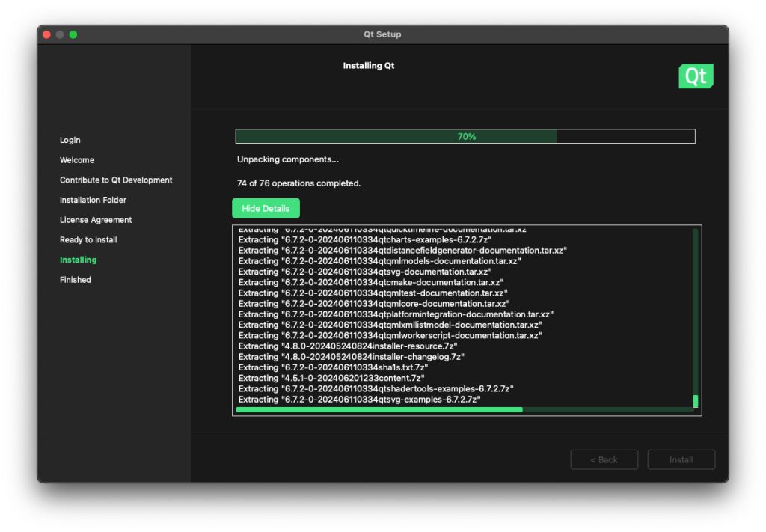The image size is (766, 532).
Task: Click the qtsvg-examples-6.7.2.7z log line
Action: coord(359,400)
